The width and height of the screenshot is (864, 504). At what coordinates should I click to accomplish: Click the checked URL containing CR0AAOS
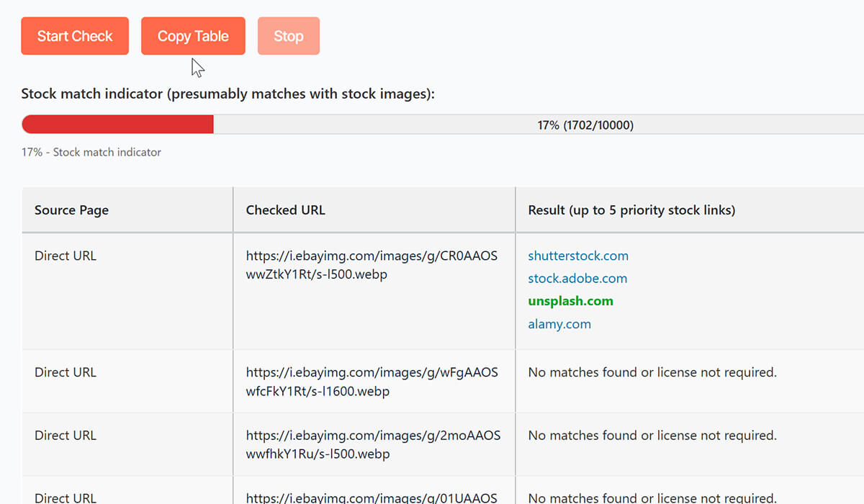372,265
